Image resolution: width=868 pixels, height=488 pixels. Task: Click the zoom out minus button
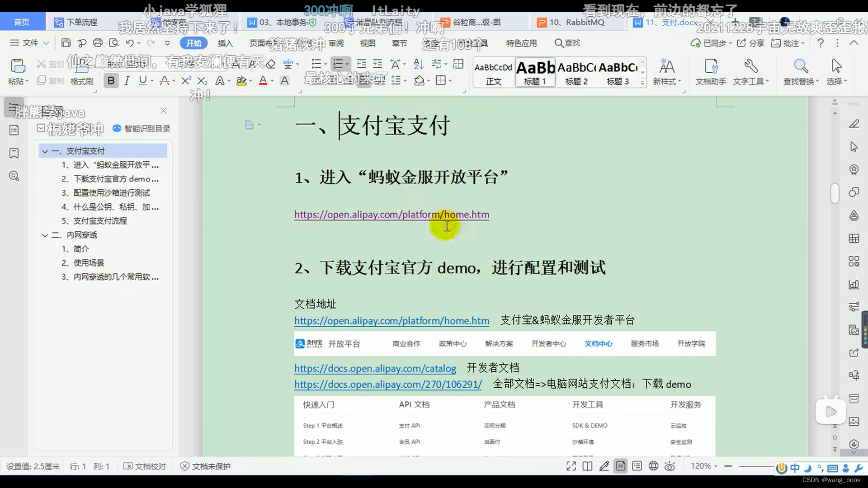click(728, 466)
